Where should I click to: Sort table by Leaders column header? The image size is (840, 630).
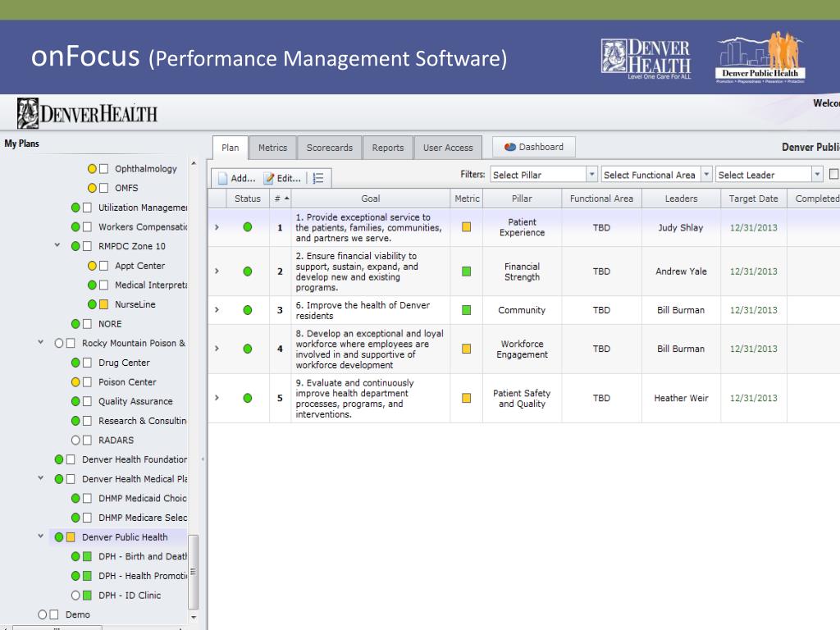[682, 199]
